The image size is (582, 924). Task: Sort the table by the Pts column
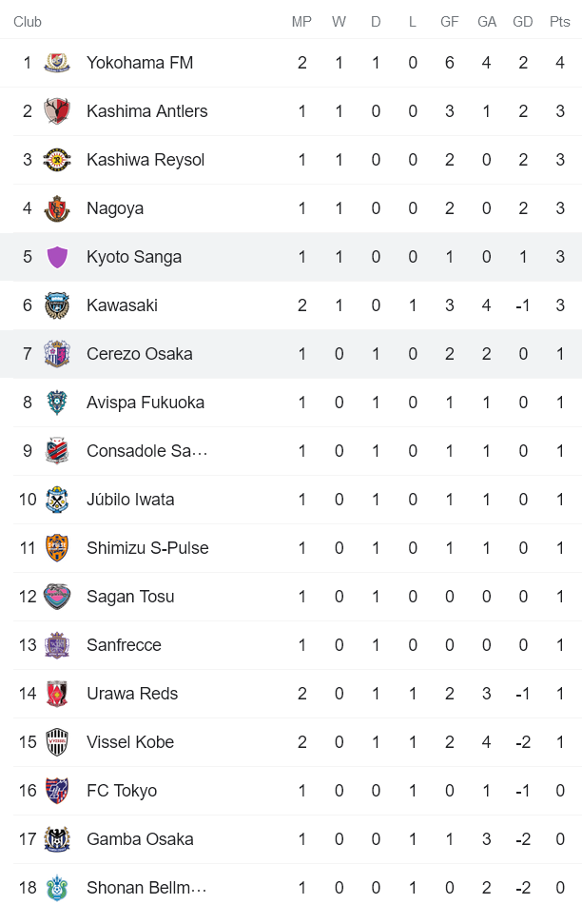pos(559,20)
